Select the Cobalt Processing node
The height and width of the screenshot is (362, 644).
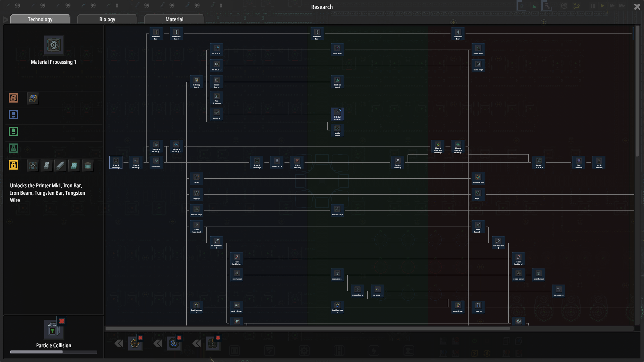click(579, 162)
